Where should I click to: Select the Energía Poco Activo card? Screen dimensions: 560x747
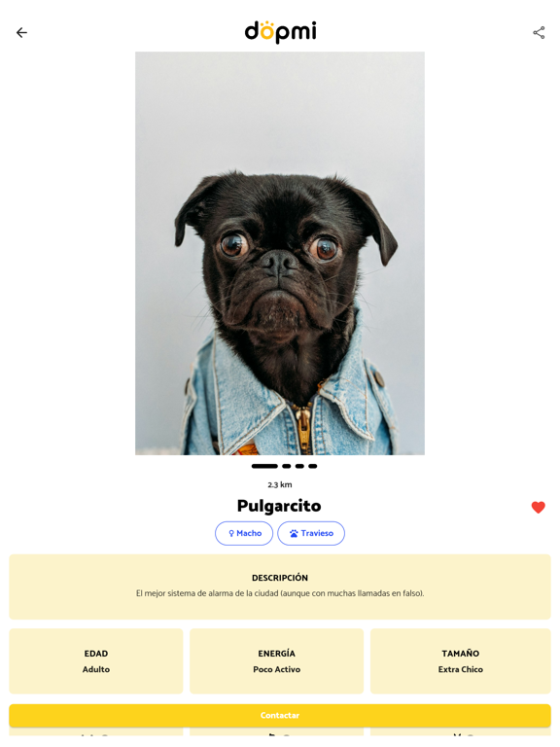277,660
